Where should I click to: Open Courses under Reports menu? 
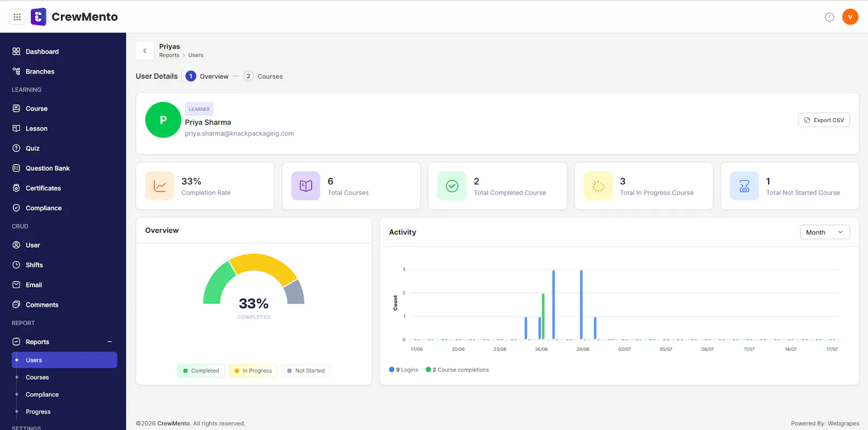[x=37, y=377]
